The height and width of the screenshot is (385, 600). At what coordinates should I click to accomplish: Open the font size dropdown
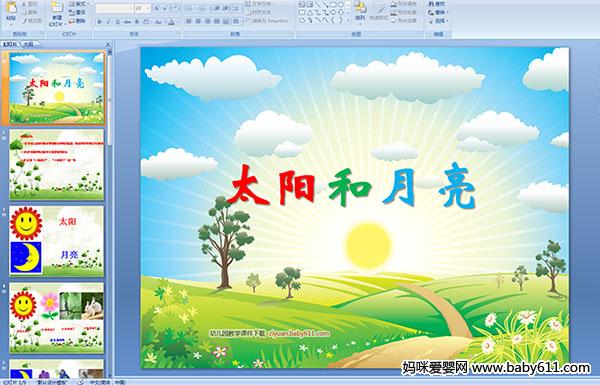(143, 8)
